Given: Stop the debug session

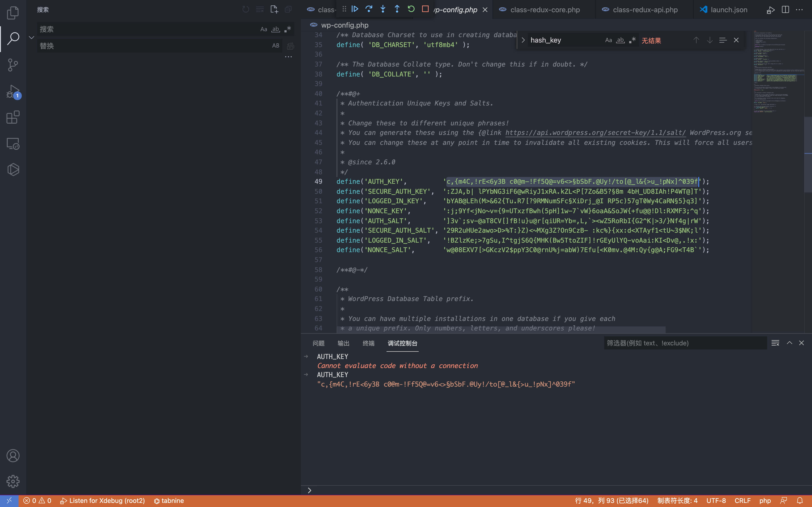Looking at the screenshot, I should 425,9.
